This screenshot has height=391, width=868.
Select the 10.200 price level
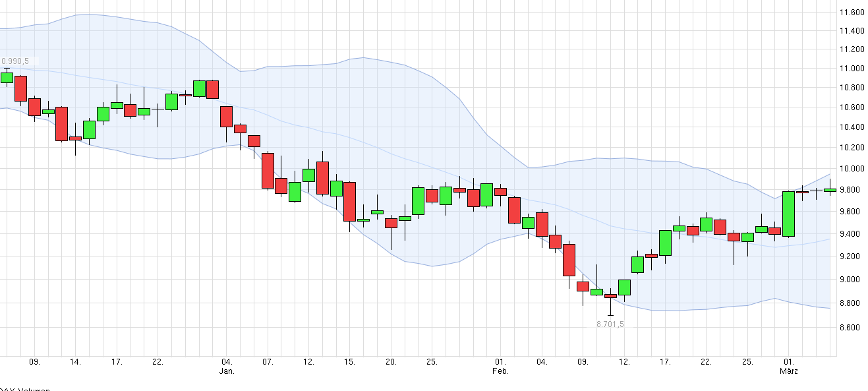852,148
